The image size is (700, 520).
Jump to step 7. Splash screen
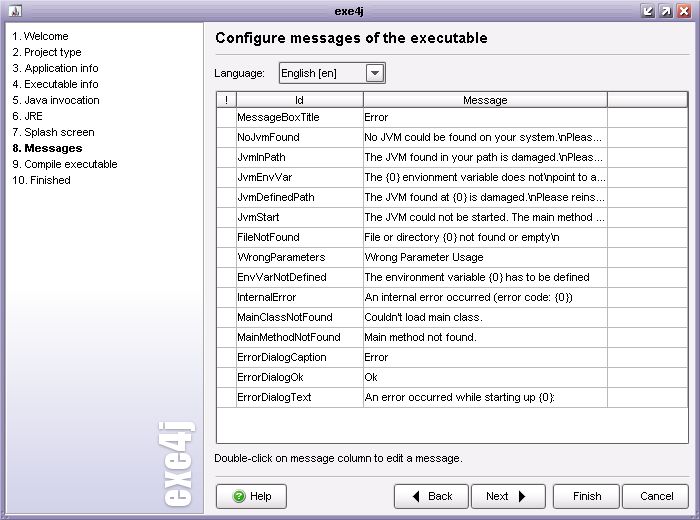click(x=54, y=132)
